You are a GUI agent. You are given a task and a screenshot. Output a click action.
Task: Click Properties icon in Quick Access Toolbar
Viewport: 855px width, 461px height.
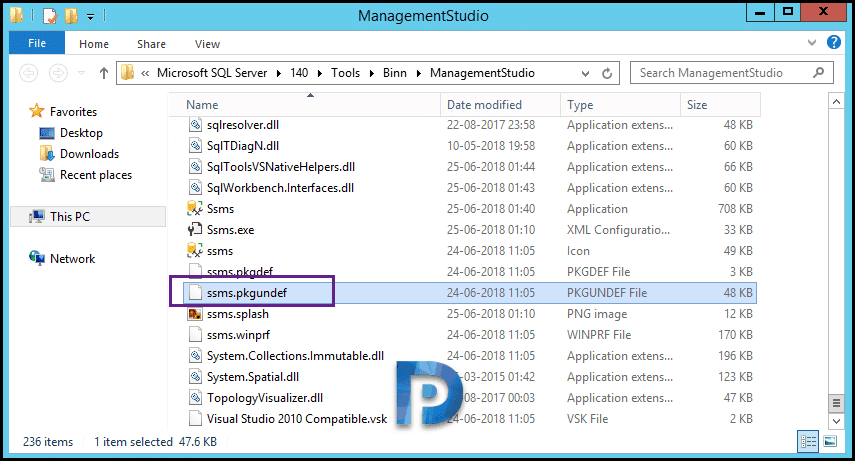pos(50,16)
